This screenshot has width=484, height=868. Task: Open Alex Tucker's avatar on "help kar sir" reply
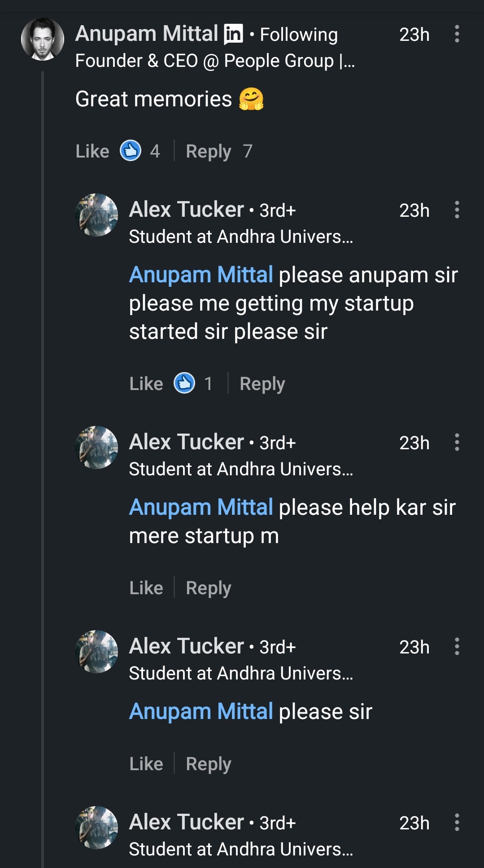pos(96,447)
